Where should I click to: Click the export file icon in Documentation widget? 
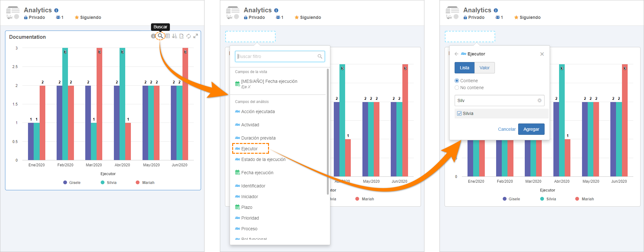[182, 36]
